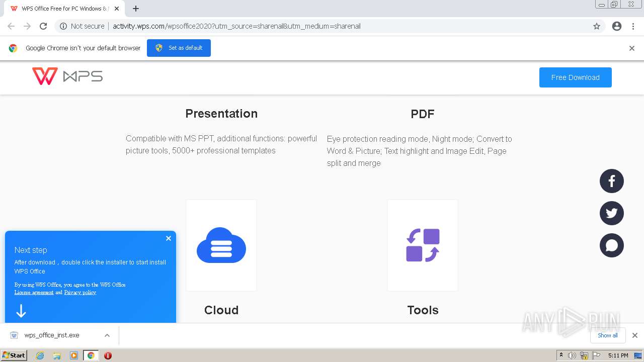Click the Free Download button
Viewport: 644px width, 362px height.
(x=576, y=77)
